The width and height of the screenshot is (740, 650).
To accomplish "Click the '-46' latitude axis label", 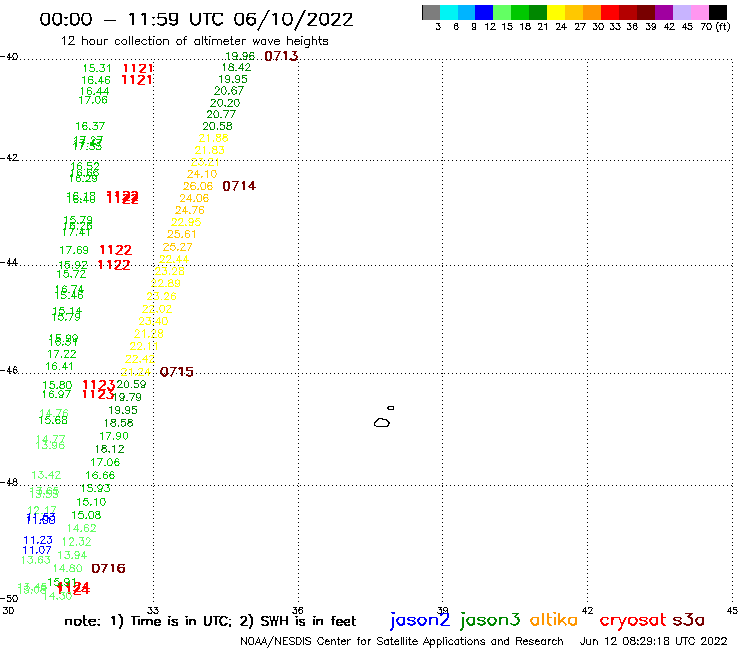I will click(x=9, y=370).
